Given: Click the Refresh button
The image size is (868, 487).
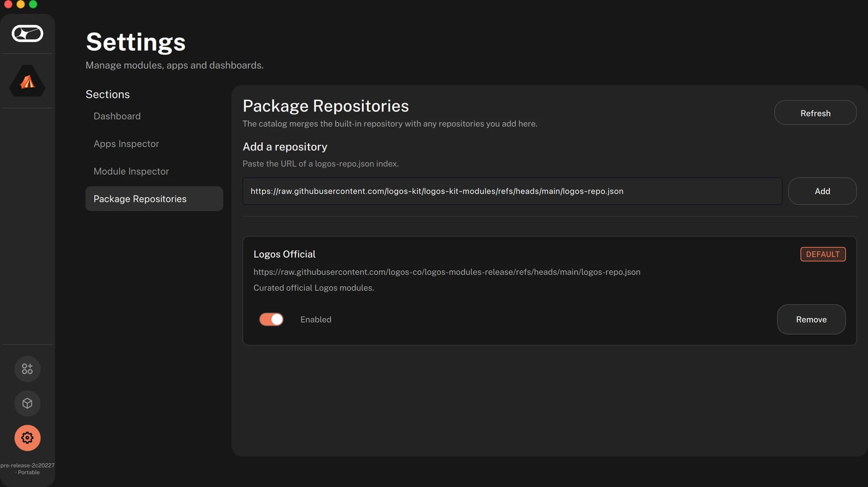Looking at the screenshot, I should [815, 113].
